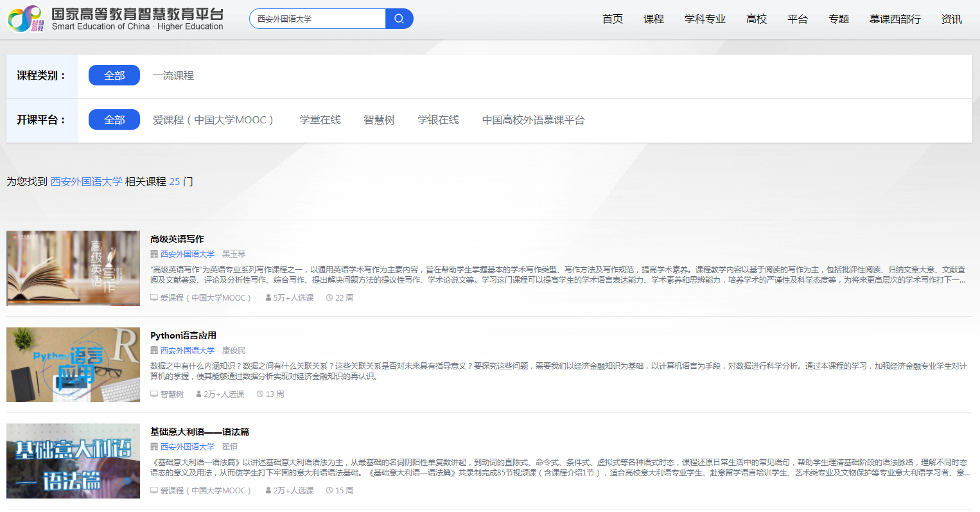
Task: Open the 高级英语写作 book thumbnail
Action: click(73, 268)
